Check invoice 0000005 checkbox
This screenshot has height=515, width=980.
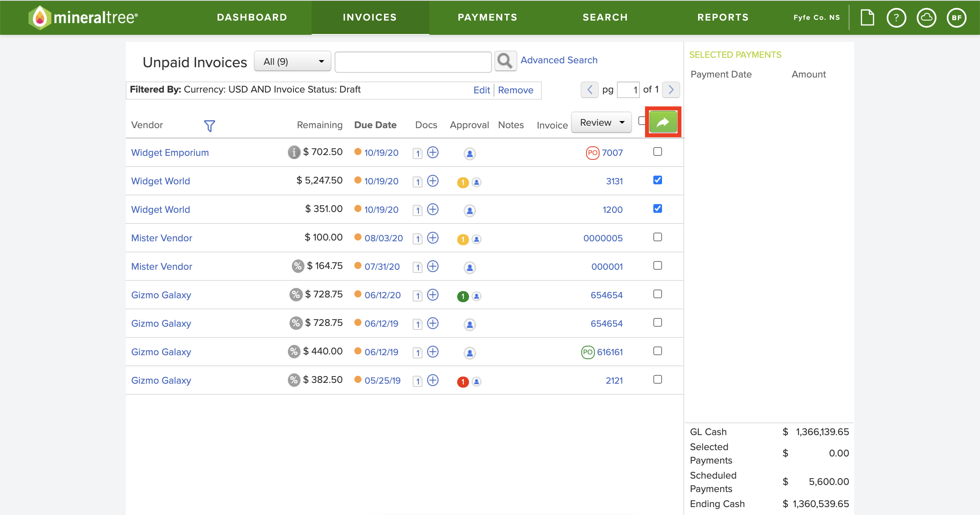pyautogui.click(x=657, y=237)
